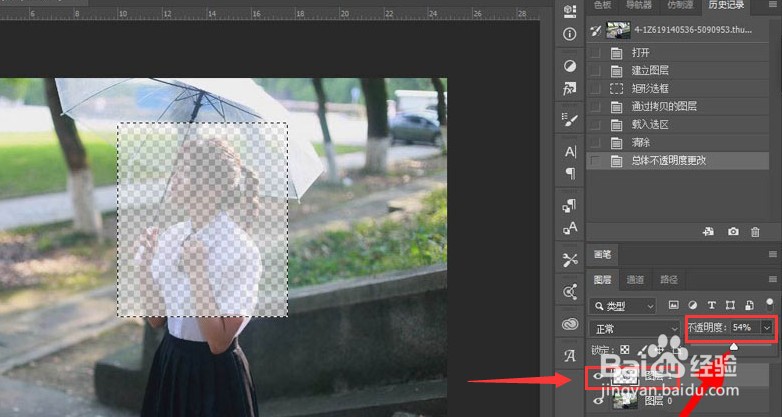The height and width of the screenshot is (417, 782).
Task: Open the Styles fx panel icon
Action: (x=570, y=89)
